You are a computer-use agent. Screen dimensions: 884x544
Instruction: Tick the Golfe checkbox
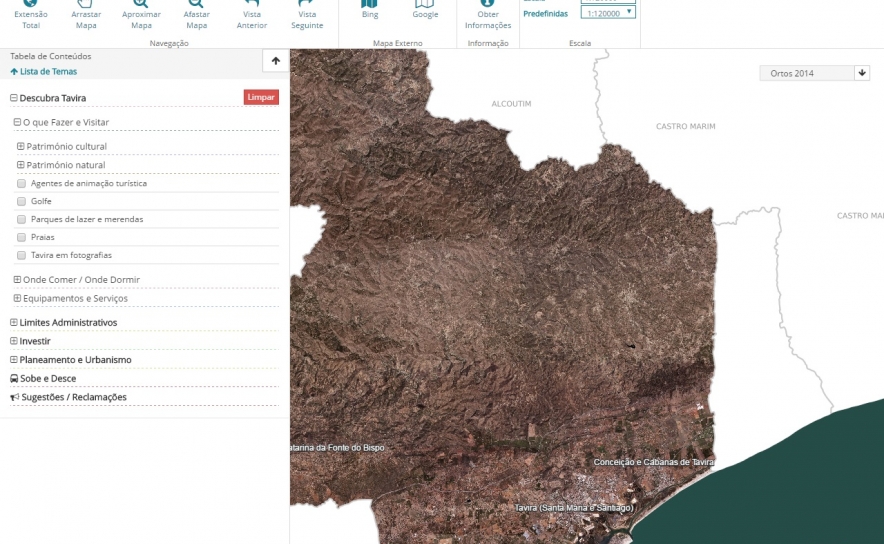click(x=21, y=201)
